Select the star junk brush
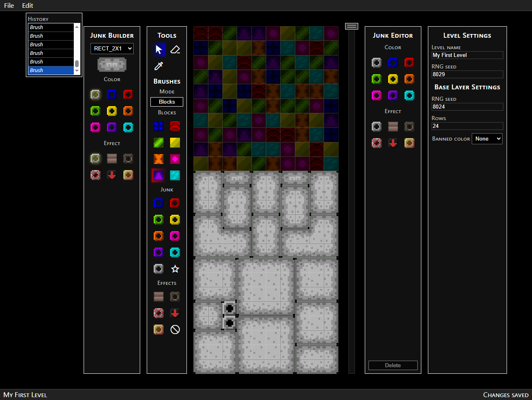 (175, 269)
